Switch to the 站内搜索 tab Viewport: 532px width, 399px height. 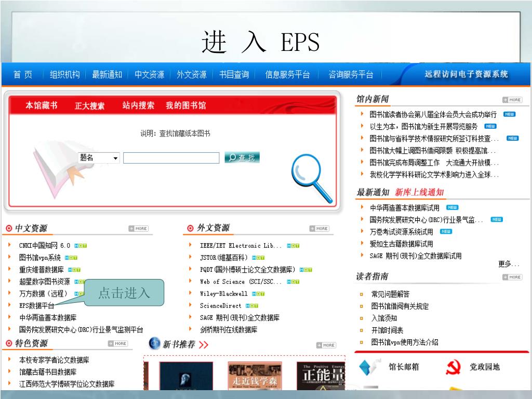[138, 105]
